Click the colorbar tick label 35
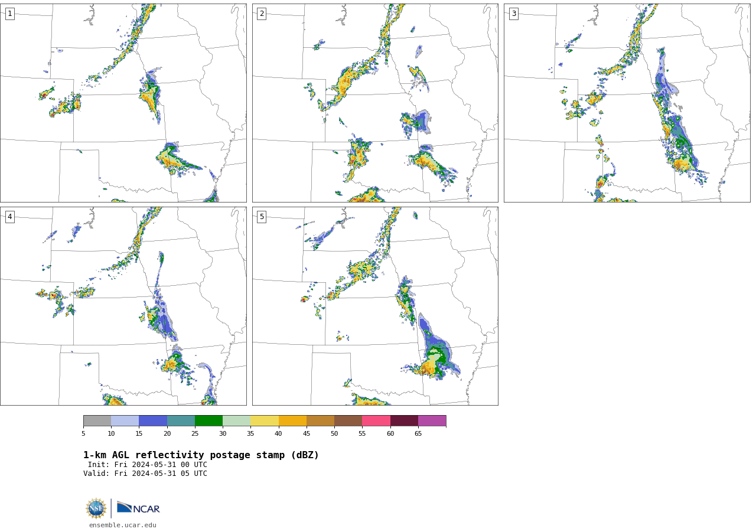 click(250, 434)
